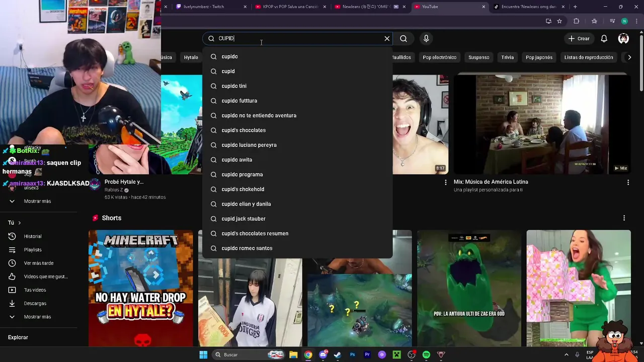Select "cupido elian y danila" suggestion

(297, 204)
